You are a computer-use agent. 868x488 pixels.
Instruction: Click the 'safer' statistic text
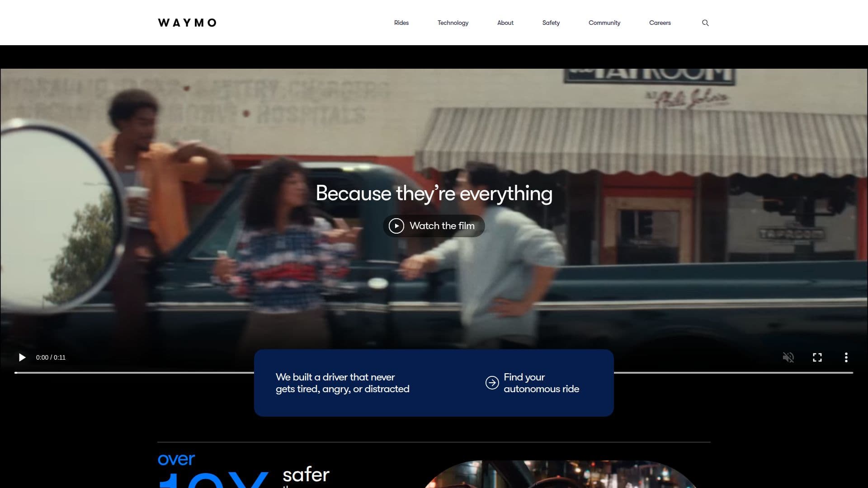coord(306,474)
